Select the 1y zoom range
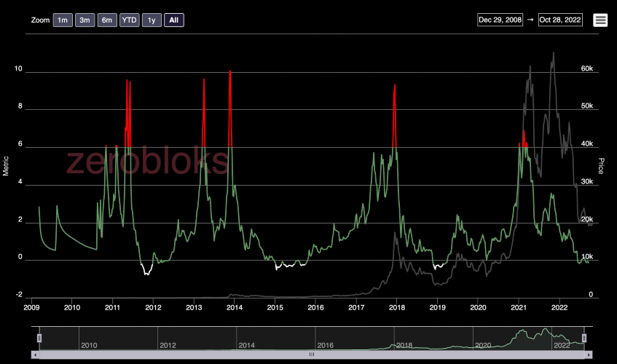 (x=152, y=20)
